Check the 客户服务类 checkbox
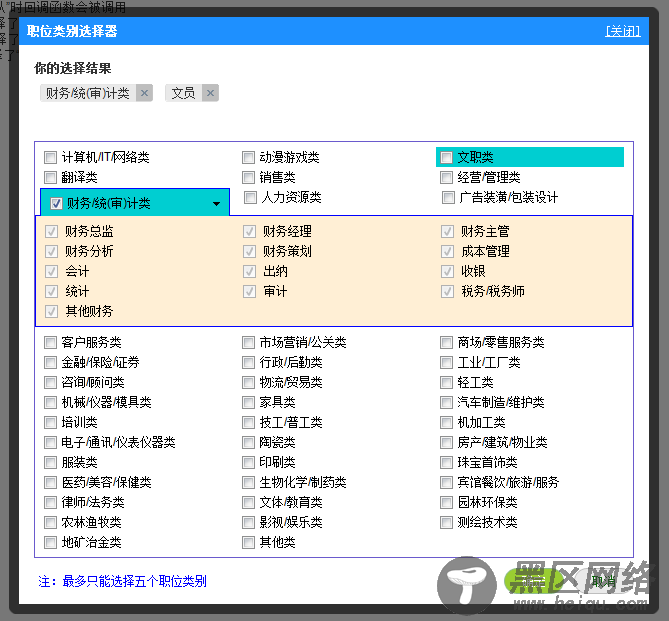The height and width of the screenshot is (621, 669). 50,342
